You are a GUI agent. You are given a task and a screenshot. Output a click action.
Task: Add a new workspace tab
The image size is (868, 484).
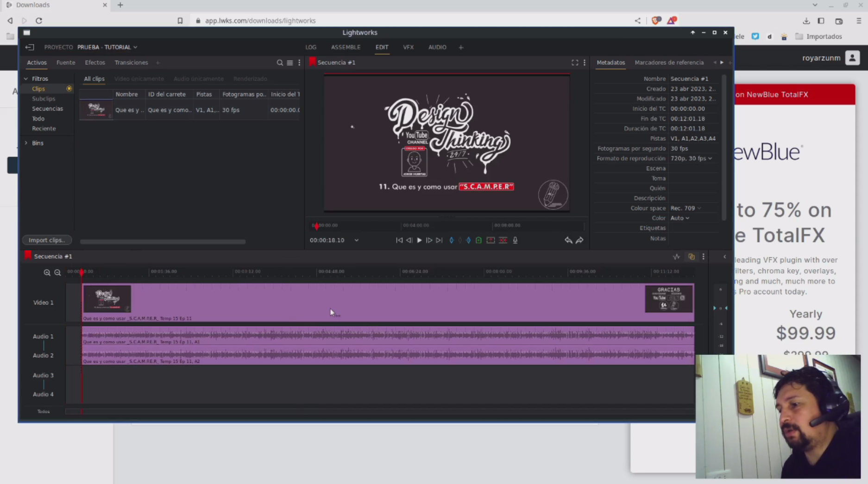pos(461,47)
